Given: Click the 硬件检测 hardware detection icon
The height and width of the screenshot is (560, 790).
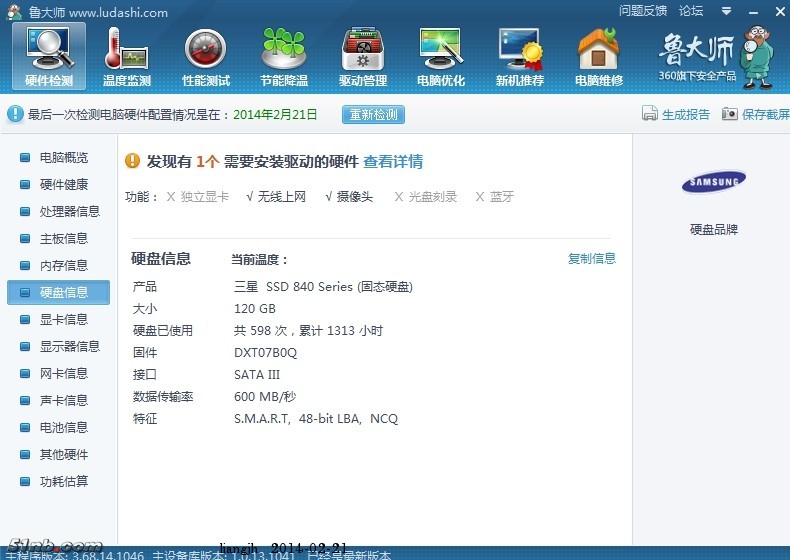Looking at the screenshot, I should [x=48, y=55].
